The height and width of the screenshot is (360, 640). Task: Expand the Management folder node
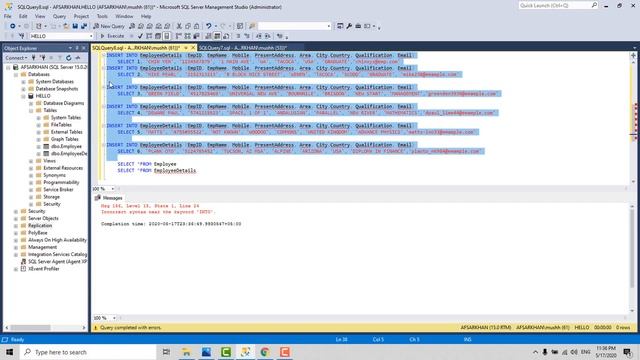coord(16,247)
